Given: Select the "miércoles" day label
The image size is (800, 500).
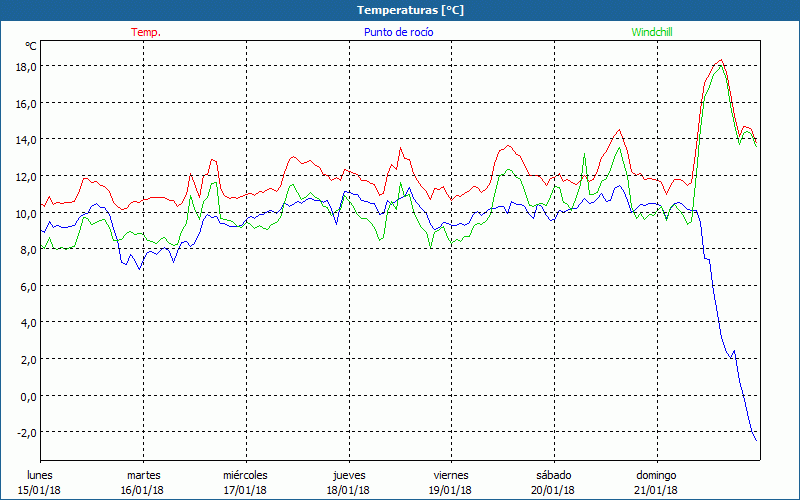Looking at the screenshot, I should point(245,474).
